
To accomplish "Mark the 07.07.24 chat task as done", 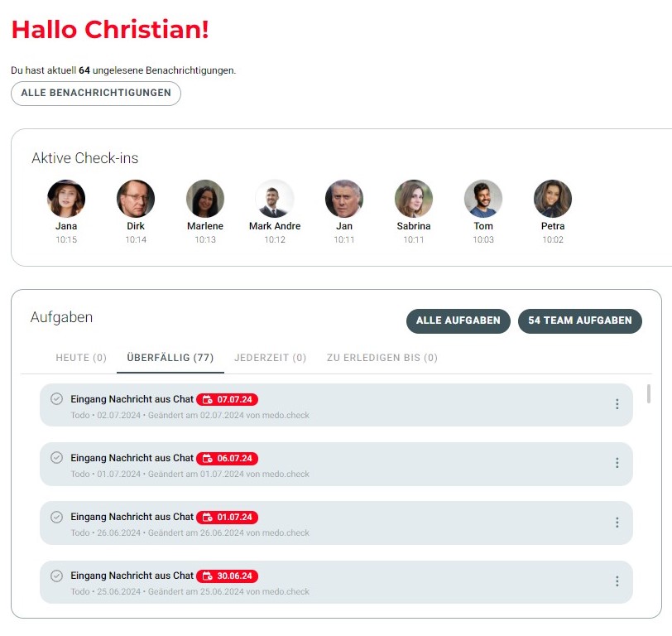I will (56, 399).
